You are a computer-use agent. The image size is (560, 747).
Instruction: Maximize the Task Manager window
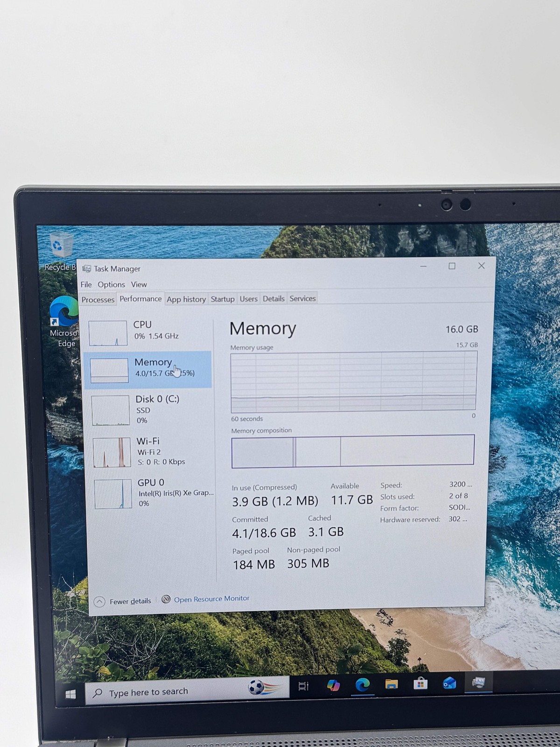pos(452,266)
